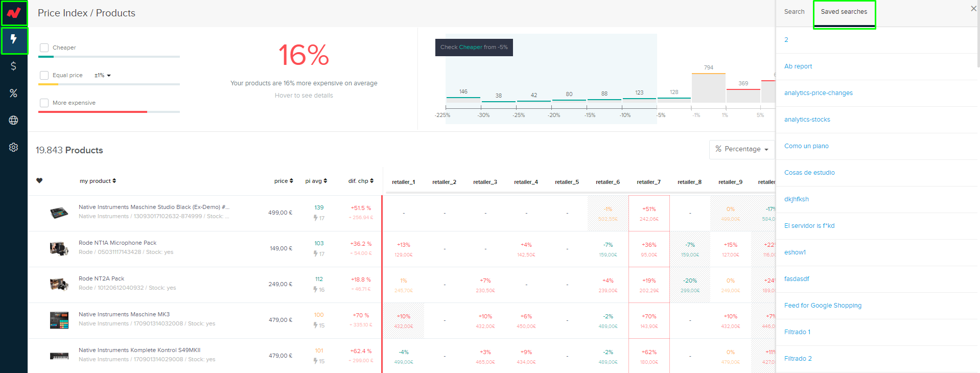Click the red app logo in sidebar
The image size is (980, 373).
coord(14,13)
